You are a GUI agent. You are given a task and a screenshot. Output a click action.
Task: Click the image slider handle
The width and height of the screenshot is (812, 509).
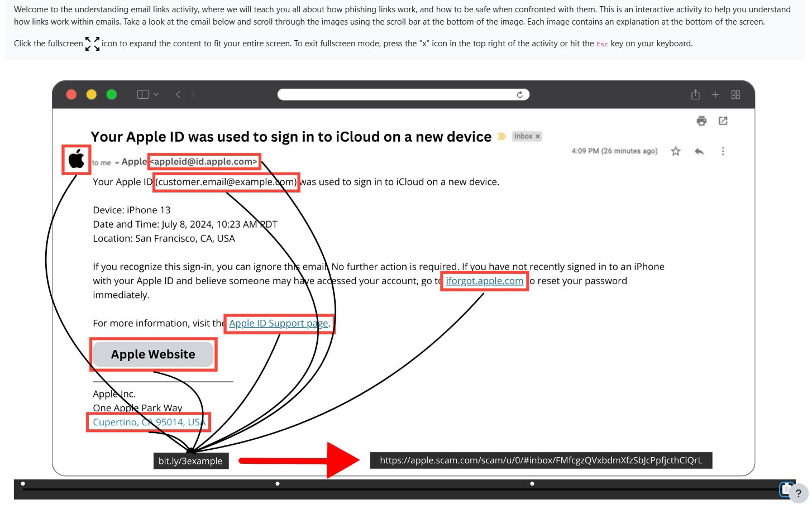[785, 489]
